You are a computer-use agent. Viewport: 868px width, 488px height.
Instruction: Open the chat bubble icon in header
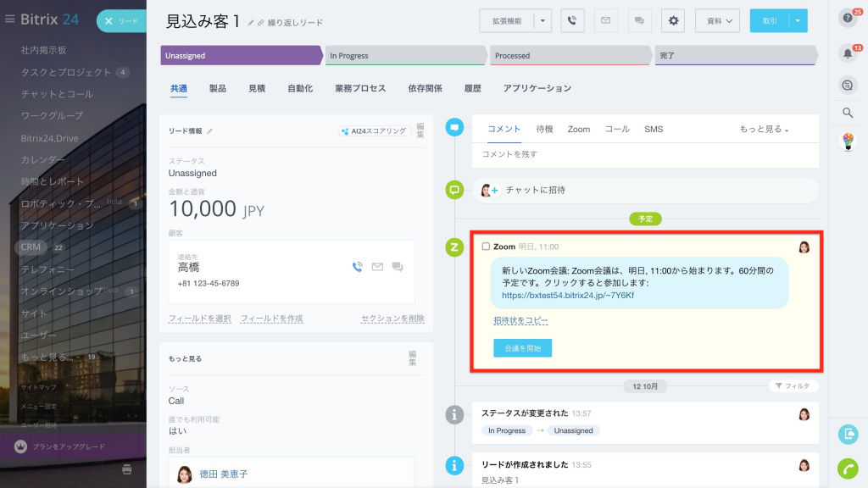(x=639, y=21)
